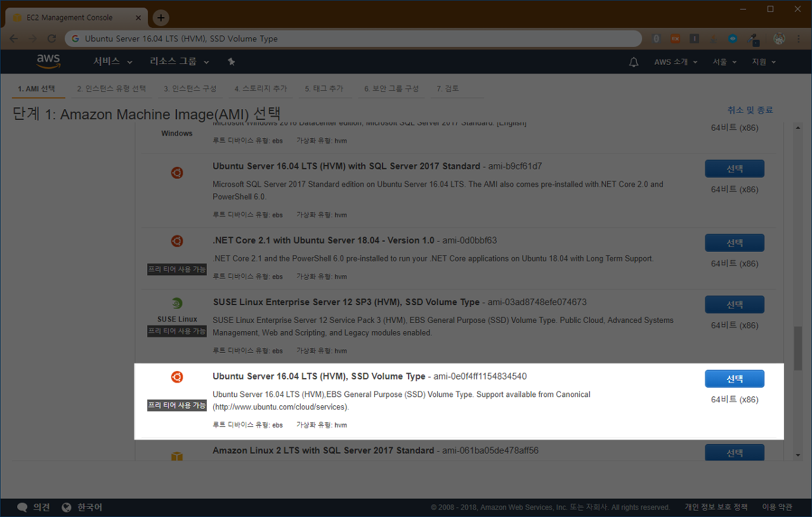Click the AMI list scrollbar down arrow
This screenshot has height=517, width=812.
tap(798, 455)
